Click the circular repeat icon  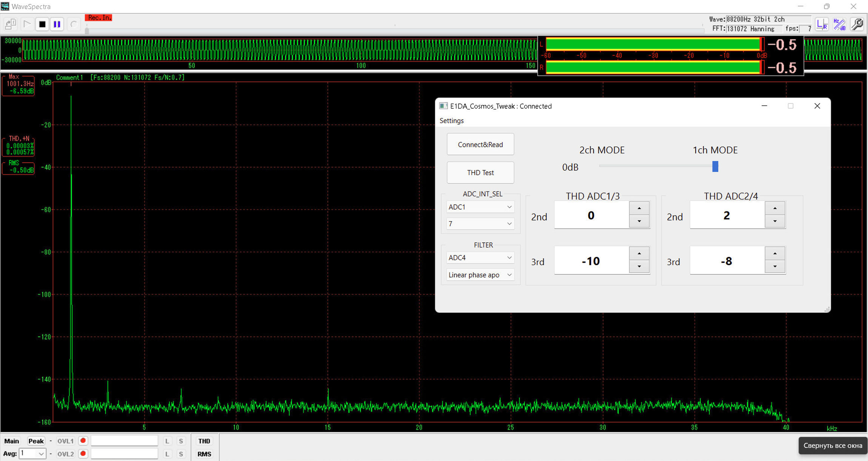pyautogui.click(x=74, y=24)
